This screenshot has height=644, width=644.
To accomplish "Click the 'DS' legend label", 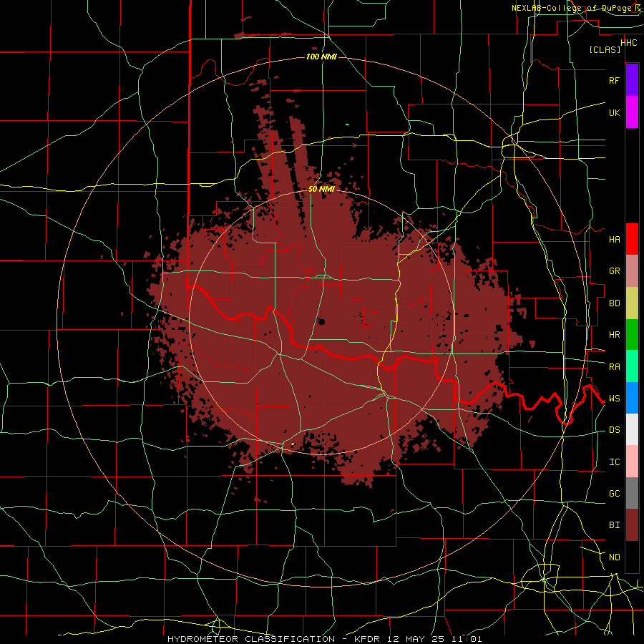I will pos(614,429).
